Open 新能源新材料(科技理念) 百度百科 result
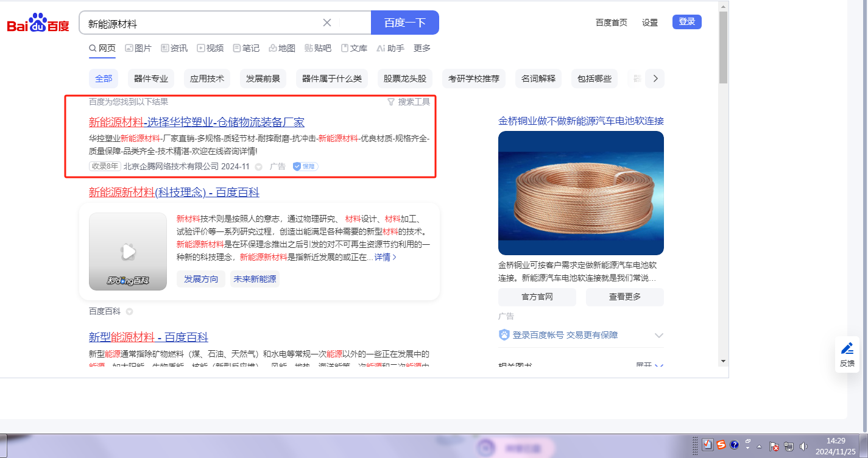The width and height of the screenshot is (868, 458). (x=174, y=192)
